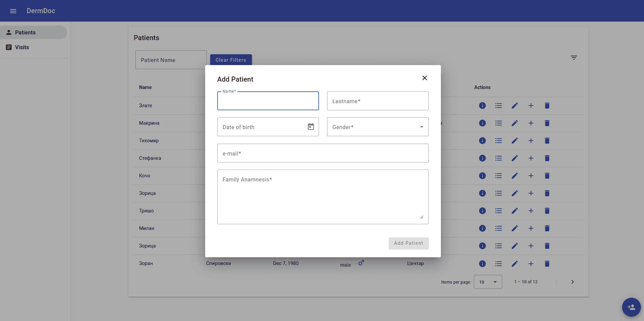This screenshot has width=644, height=321.
Task: Click the filter list icon
Action: click(574, 58)
